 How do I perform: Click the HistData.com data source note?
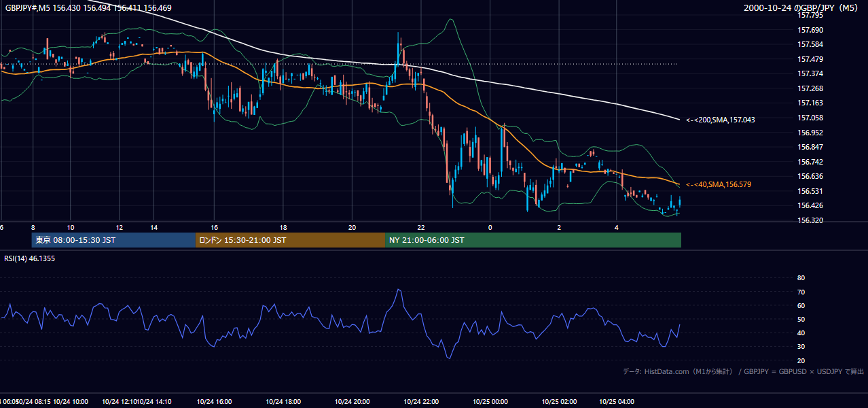(x=744, y=371)
